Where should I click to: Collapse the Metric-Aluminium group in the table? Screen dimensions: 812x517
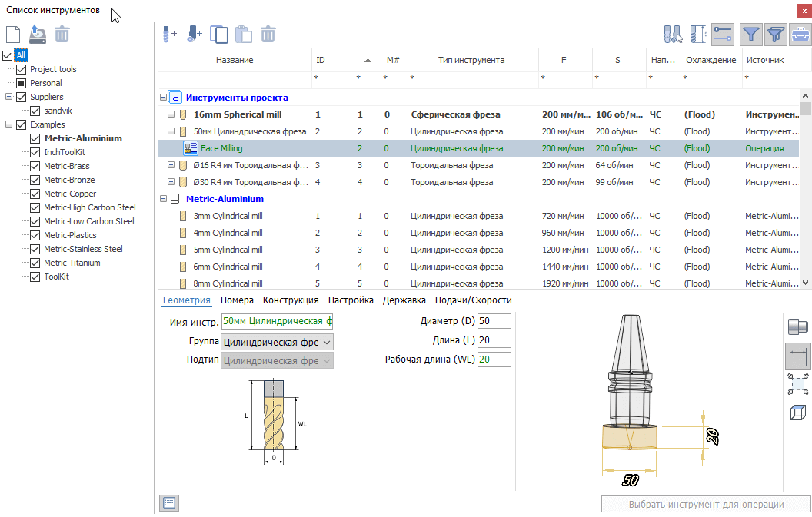pos(163,199)
